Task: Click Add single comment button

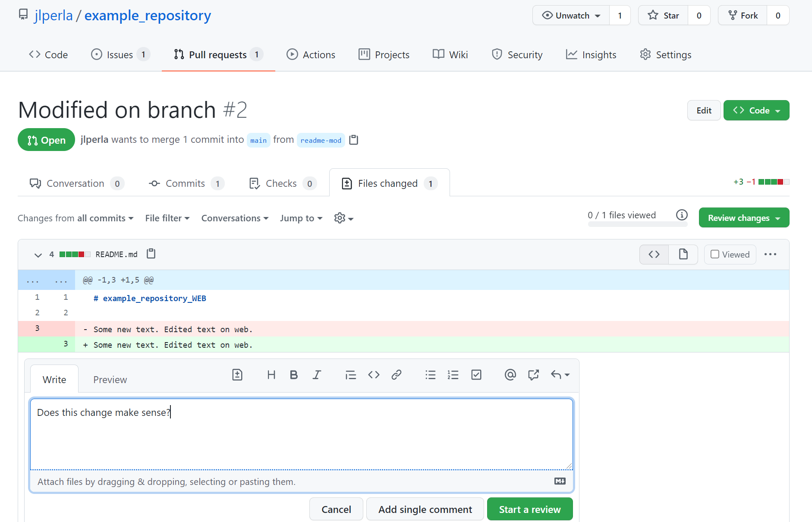Action: [425, 509]
